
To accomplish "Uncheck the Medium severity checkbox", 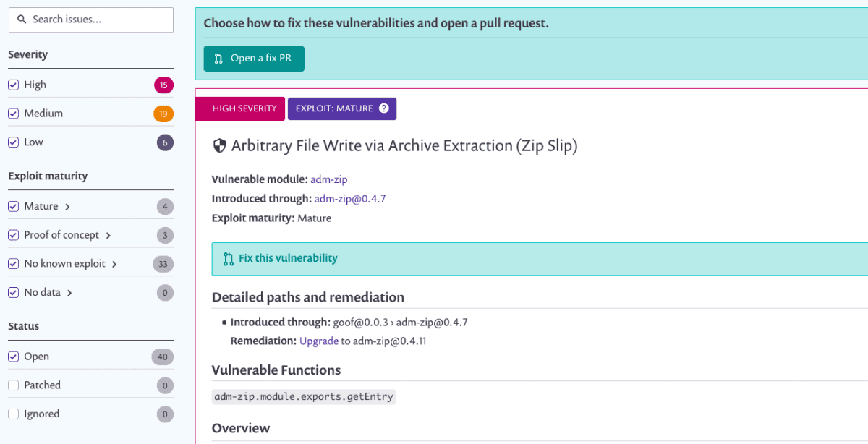I will (13, 114).
